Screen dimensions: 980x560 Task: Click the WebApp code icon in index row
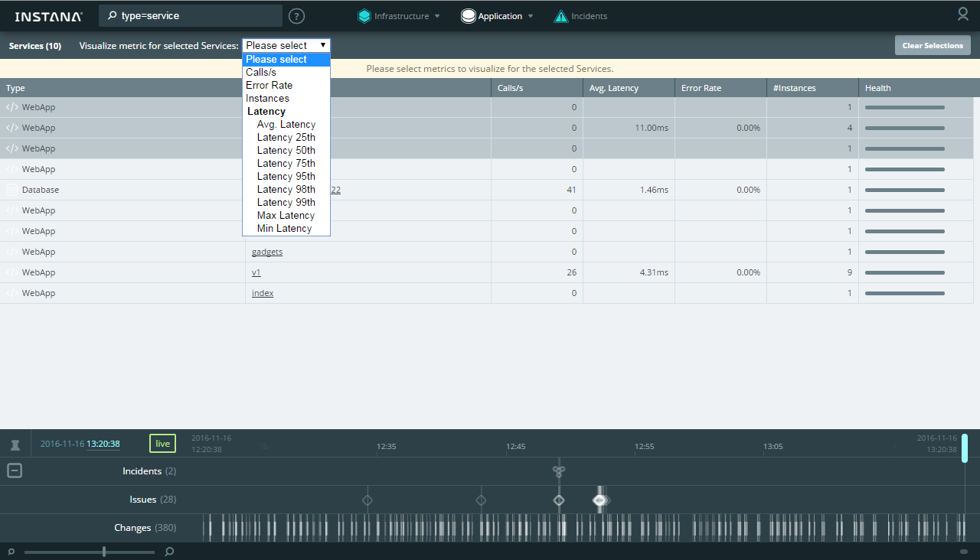click(x=11, y=293)
